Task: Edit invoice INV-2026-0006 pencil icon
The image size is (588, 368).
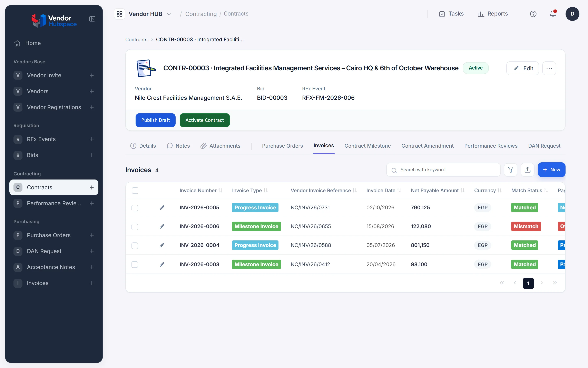Action: point(162,226)
